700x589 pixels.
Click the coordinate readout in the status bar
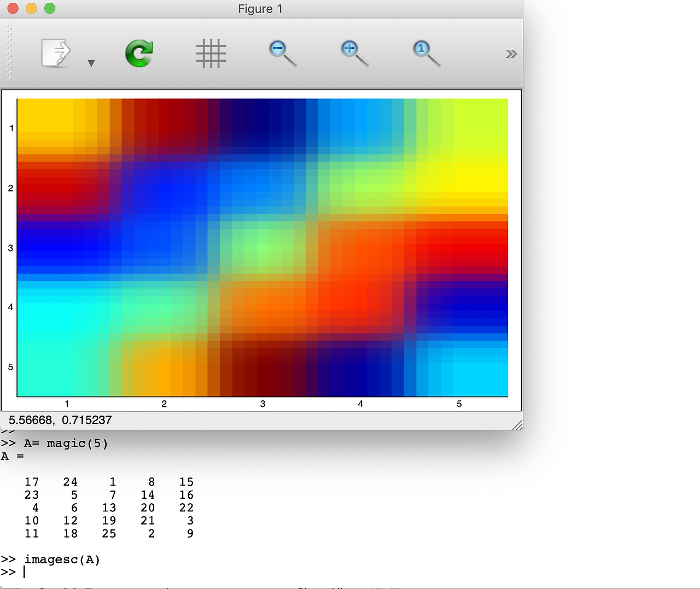pyautogui.click(x=60, y=420)
